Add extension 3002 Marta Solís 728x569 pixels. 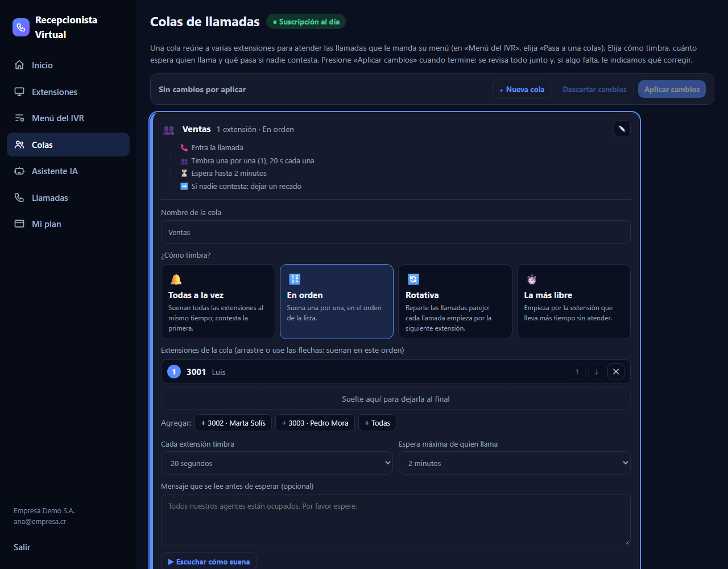pos(233,423)
